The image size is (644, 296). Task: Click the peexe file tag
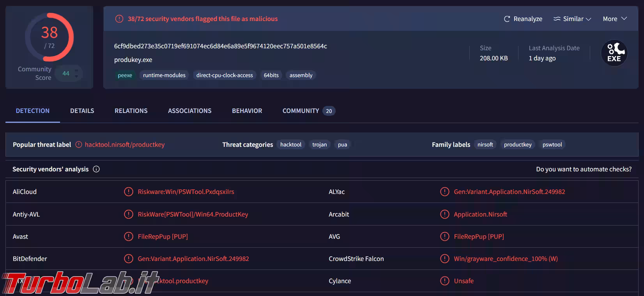(x=125, y=75)
